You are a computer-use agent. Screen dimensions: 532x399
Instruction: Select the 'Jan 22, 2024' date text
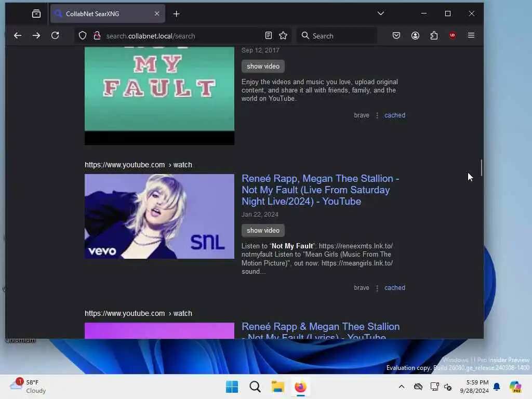click(260, 215)
